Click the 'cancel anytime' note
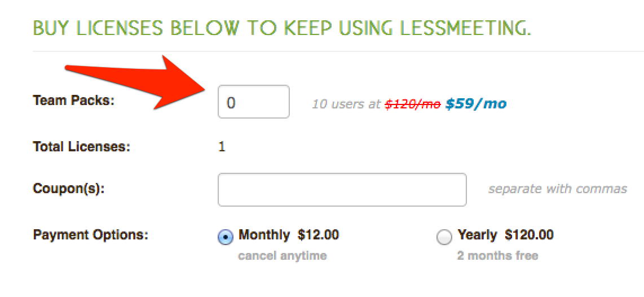644x297 pixels. coord(283,256)
